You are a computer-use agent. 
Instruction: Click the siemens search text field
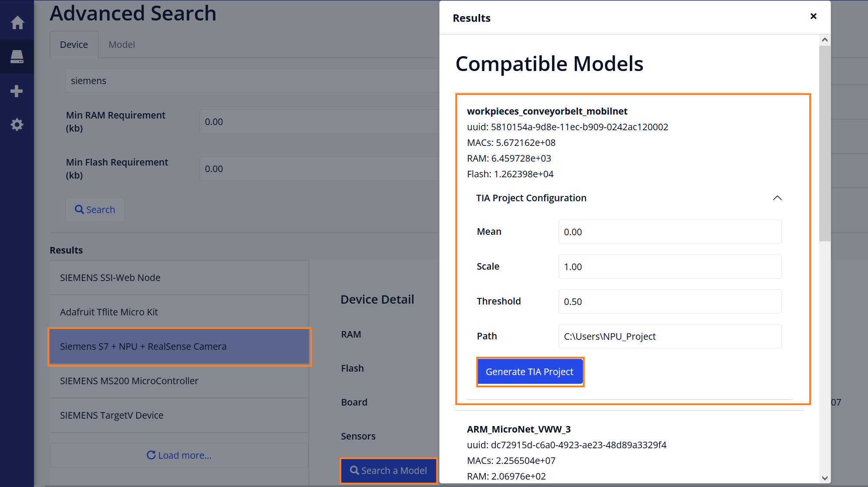pos(252,81)
